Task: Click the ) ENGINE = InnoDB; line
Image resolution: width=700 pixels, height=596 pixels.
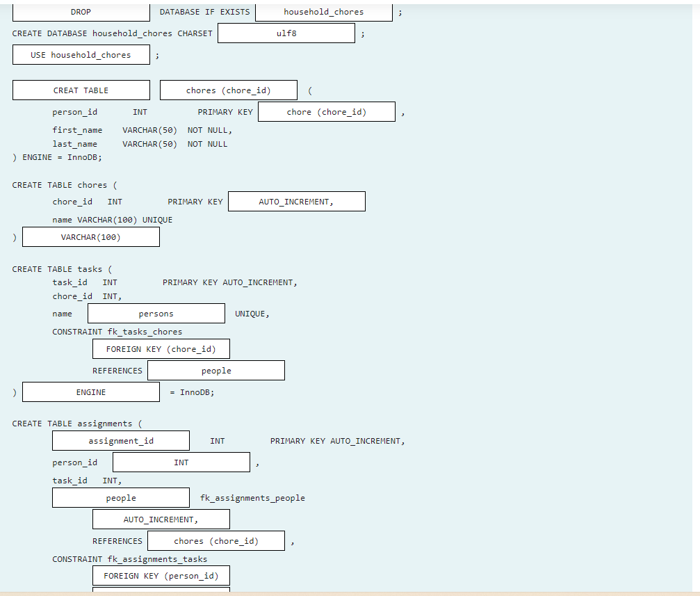Action: click(57, 157)
